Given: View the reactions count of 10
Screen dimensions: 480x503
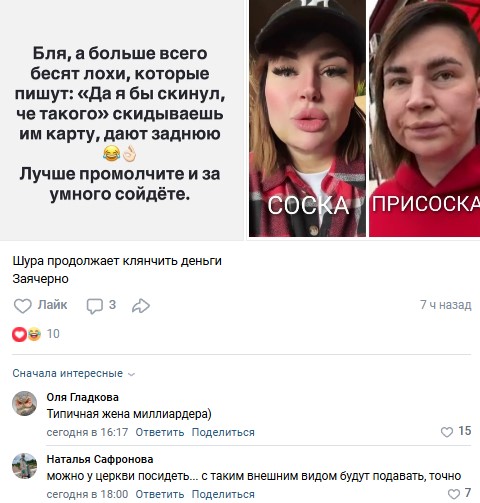Looking at the screenshot, I should pyautogui.click(x=53, y=334).
